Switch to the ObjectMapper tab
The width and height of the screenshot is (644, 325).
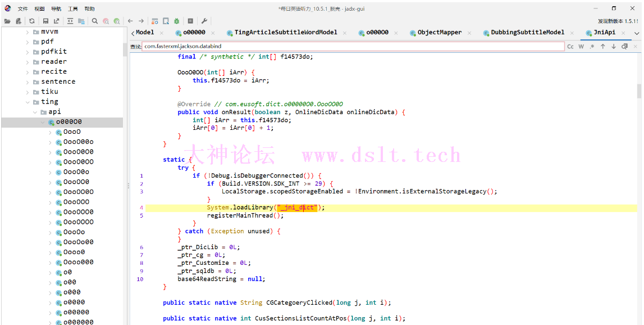click(x=439, y=33)
